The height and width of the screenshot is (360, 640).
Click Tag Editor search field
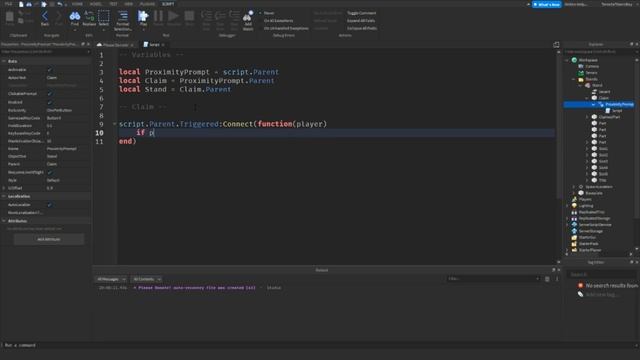click(602, 275)
